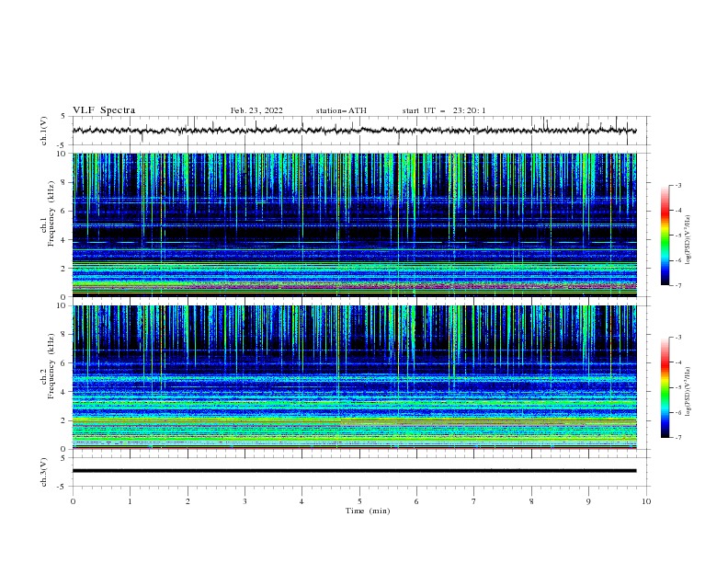Click the ch.1 voltage waveform trace

tap(354, 131)
